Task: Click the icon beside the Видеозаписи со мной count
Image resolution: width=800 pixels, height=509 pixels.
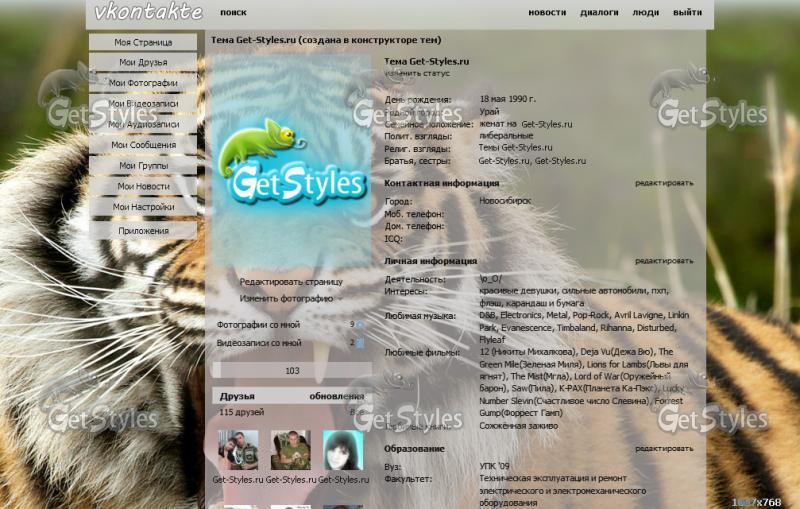Action: 360,343
